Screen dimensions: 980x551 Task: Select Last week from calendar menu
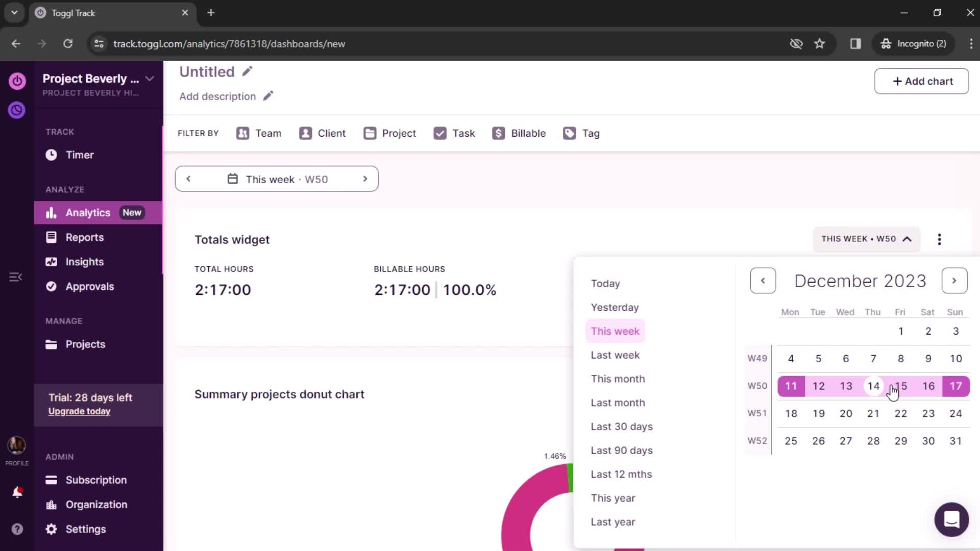615,355
